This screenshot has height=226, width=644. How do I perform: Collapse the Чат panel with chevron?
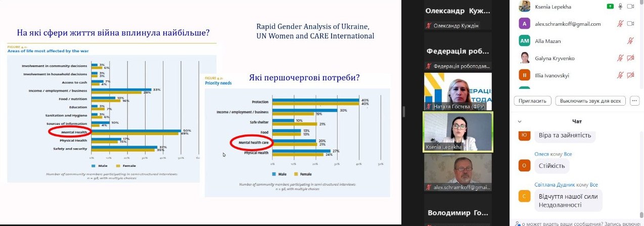[x=519, y=121]
